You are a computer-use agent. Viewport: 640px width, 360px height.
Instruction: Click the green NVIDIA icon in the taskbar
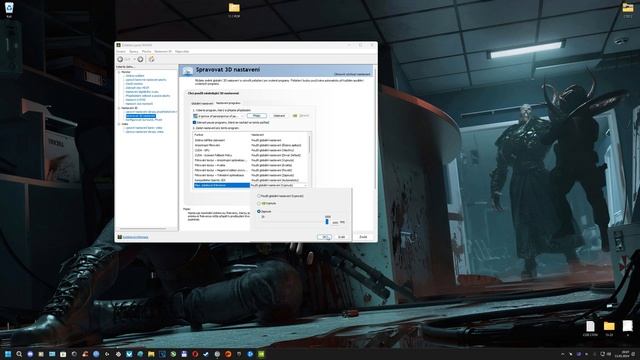261,354
